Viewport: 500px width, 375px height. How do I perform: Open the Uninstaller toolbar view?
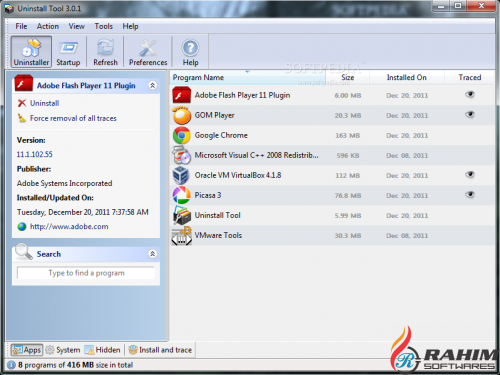31,52
